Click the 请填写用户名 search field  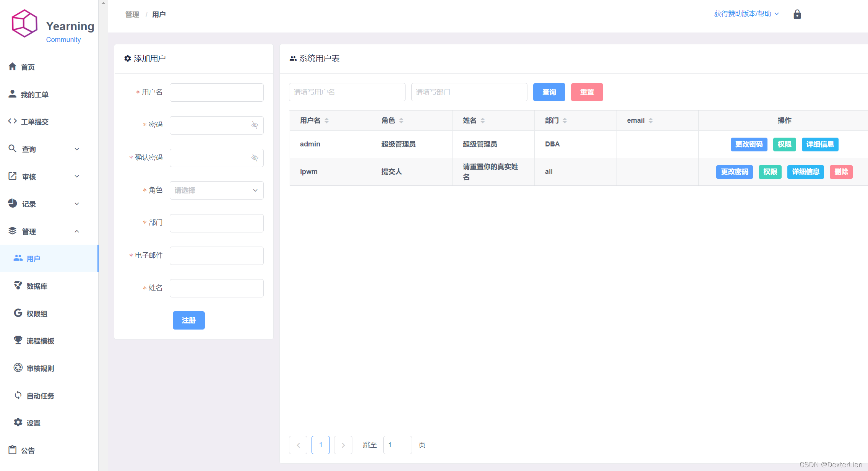[x=347, y=92]
